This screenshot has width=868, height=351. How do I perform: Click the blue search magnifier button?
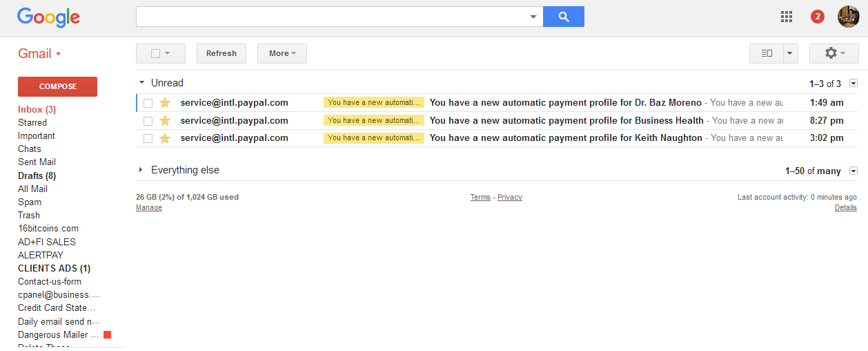click(564, 17)
